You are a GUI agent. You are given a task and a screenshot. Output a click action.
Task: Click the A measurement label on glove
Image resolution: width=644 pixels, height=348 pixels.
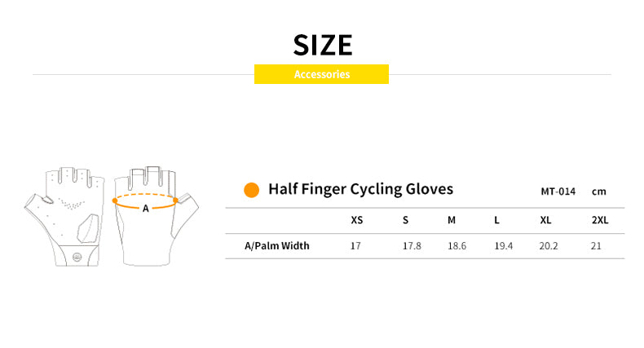point(146,209)
